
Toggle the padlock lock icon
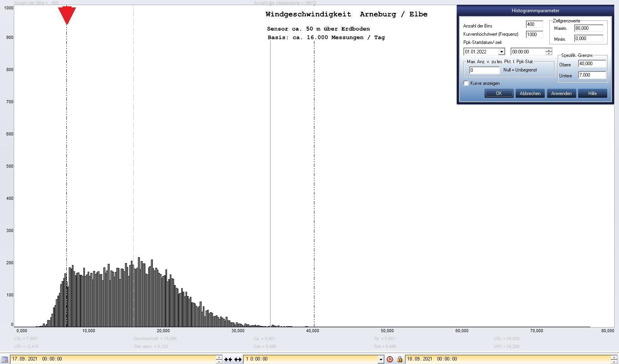coord(399,359)
